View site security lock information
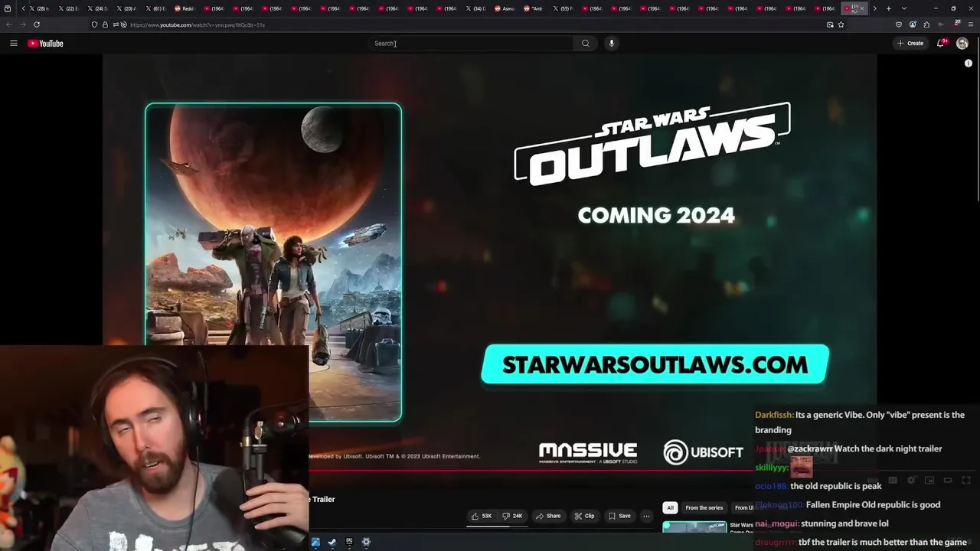 pyautogui.click(x=105, y=24)
